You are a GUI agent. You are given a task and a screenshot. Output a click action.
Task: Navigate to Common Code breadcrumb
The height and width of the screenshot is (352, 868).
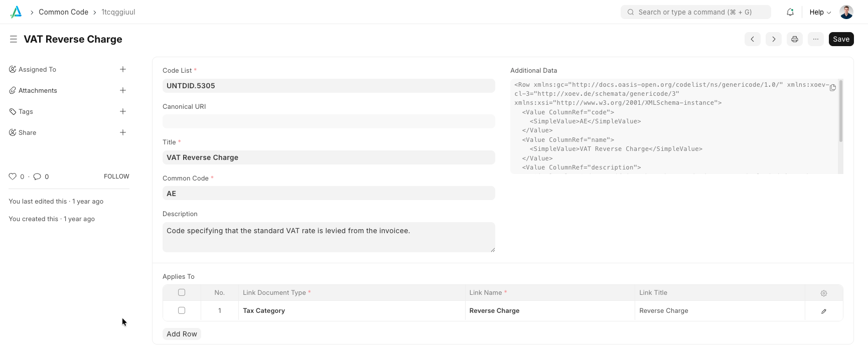(63, 12)
